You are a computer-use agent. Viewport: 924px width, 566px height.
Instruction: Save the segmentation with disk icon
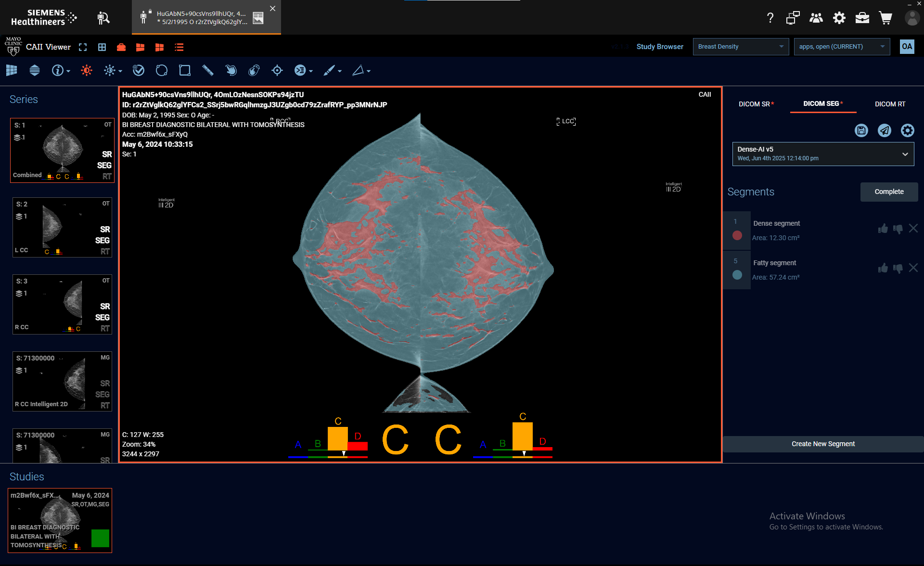pos(861,130)
